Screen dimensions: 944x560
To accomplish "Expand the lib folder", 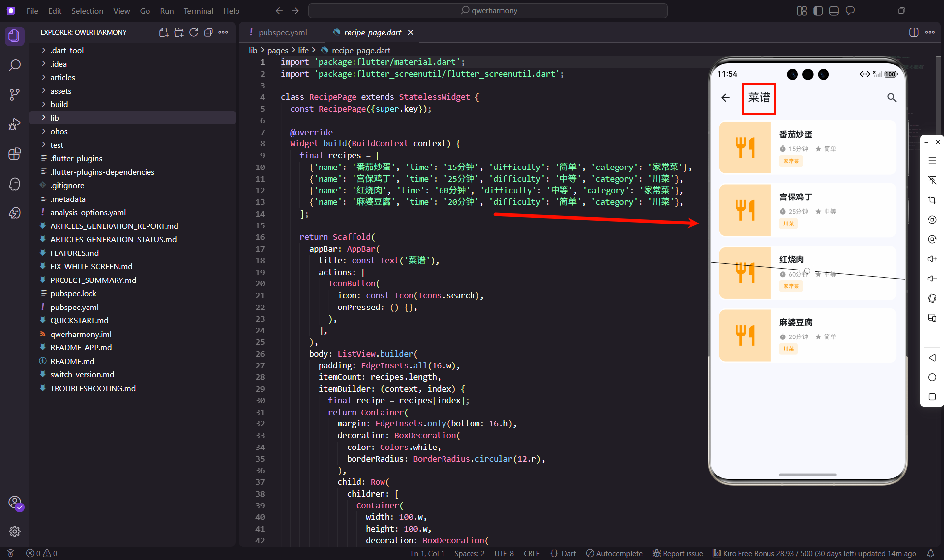I will click(55, 118).
